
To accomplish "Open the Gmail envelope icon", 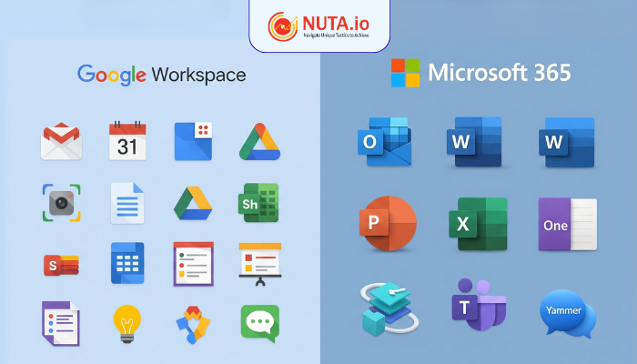I will pyautogui.click(x=61, y=141).
